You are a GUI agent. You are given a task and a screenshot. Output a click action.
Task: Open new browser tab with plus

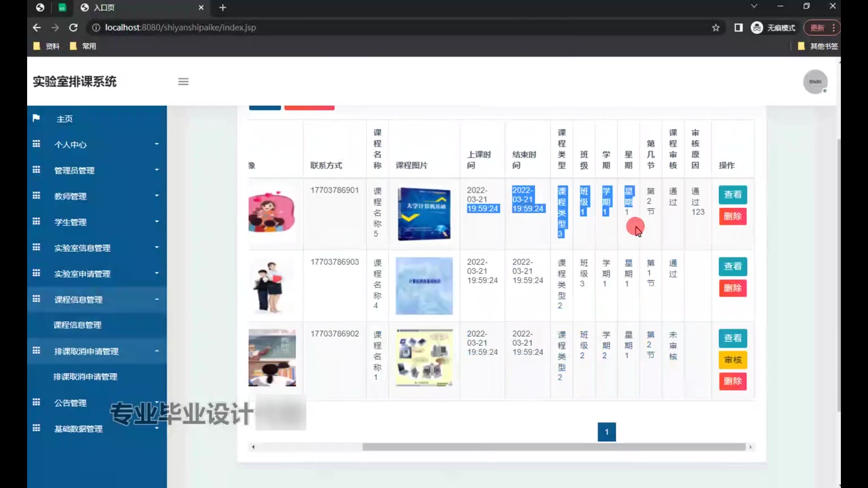tap(222, 8)
